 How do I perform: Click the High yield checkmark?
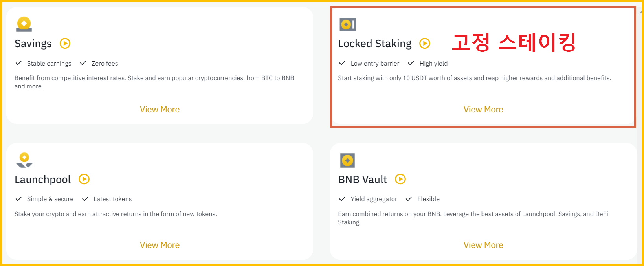411,63
